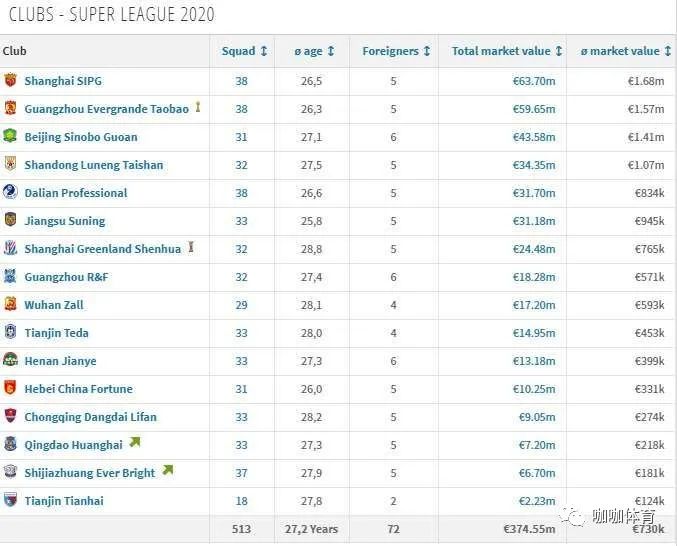Image resolution: width=677 pixels, height=546 pixels.
Task: Sort the table by Foreigners column
Action: [396, 51]
